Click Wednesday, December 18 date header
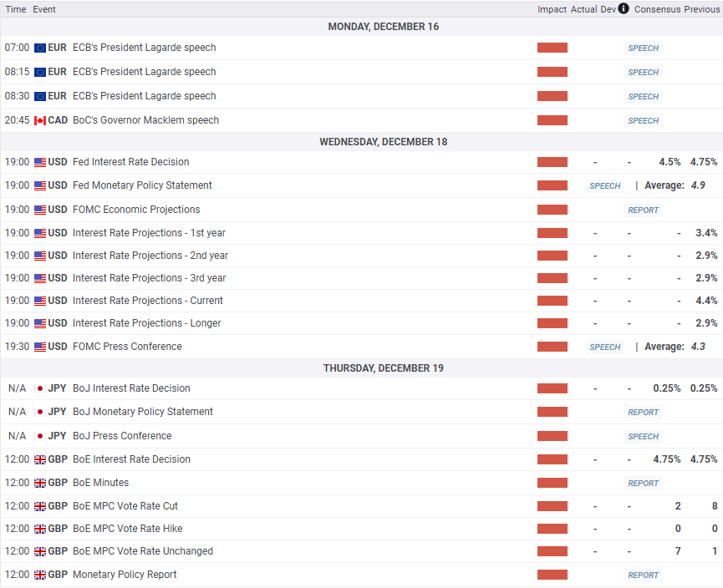The image size is (723, 588). click(x=383, y=142)
